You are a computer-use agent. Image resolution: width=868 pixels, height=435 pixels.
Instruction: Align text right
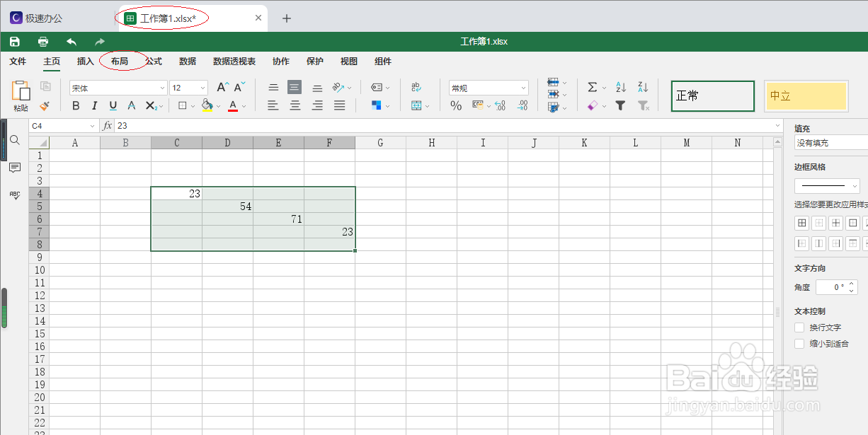(x=317, y=105)
